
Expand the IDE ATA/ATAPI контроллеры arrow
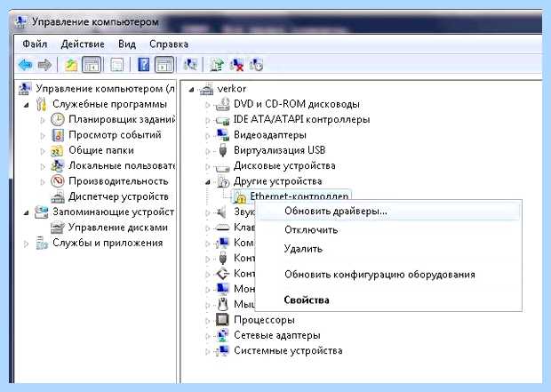(208, 120)
